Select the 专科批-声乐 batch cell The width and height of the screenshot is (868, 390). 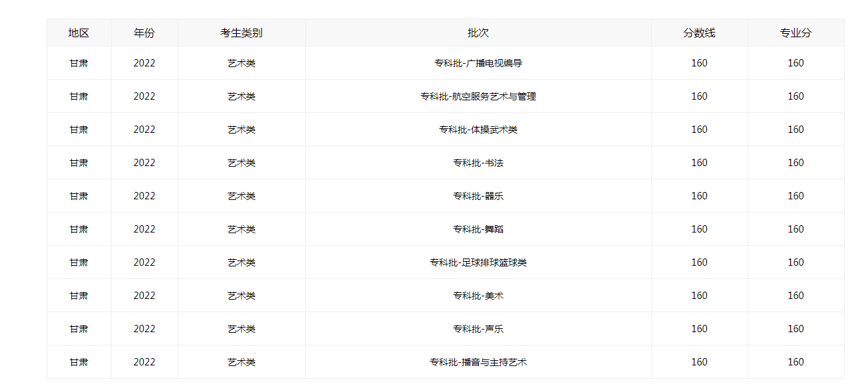(x=478, y=329)
